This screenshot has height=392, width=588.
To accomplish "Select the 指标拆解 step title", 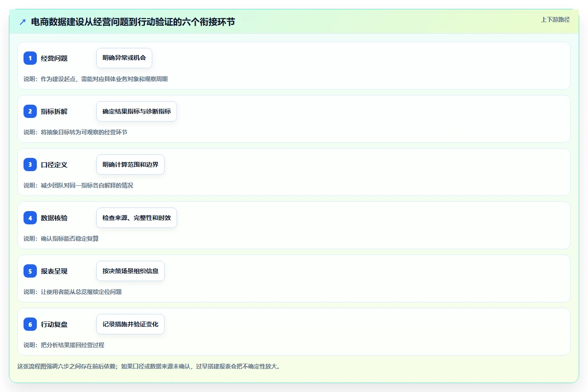I will coord(54,111).
